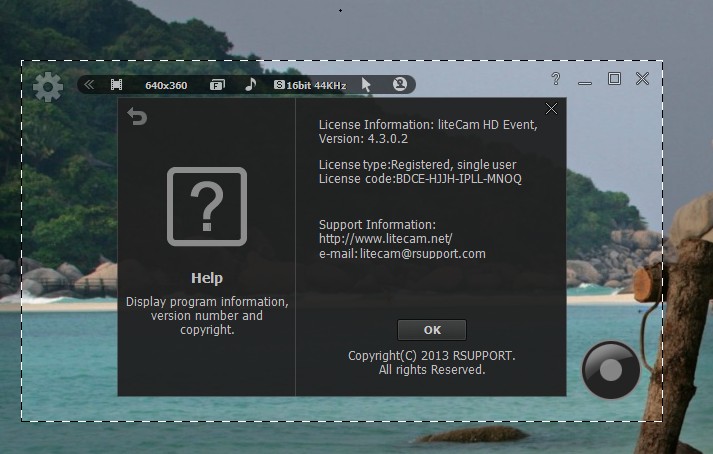Screen dimensions: 713x454
Task: Open the settings gear icon
Action: coord(48,86)
